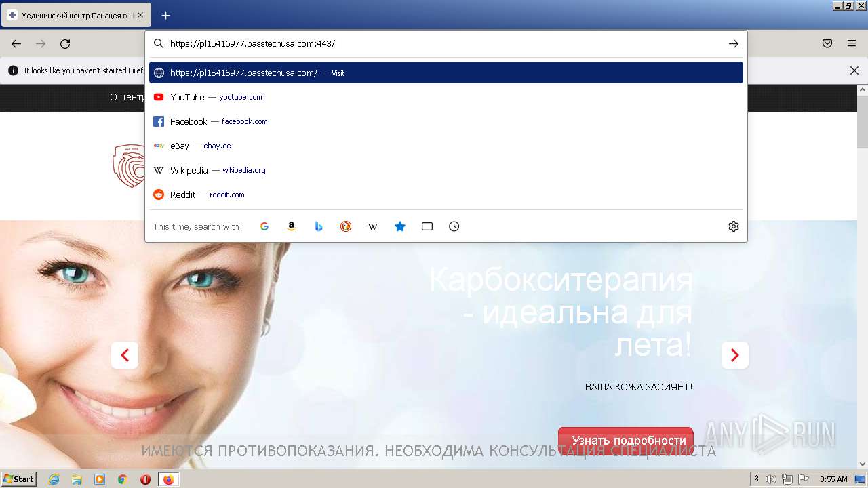Choose the Reddit suggestion
This screenshot has width=868, height=488.
446,195
